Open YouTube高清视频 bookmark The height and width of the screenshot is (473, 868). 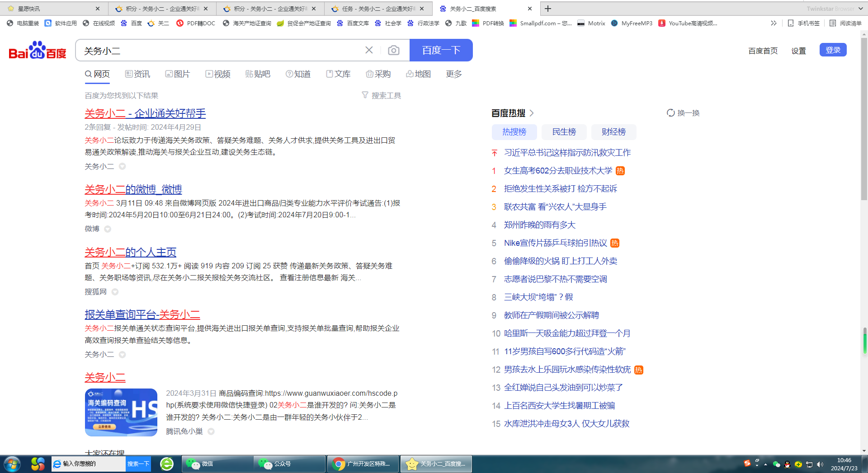click(688, 23)
